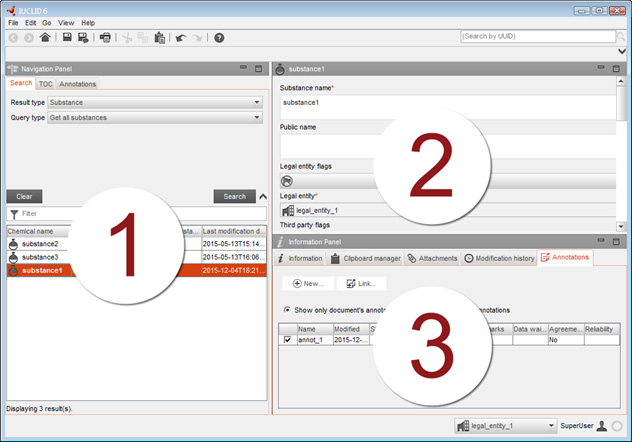Click the substance2 flask icon
The image size is (632, 442).
coord(13,244)
